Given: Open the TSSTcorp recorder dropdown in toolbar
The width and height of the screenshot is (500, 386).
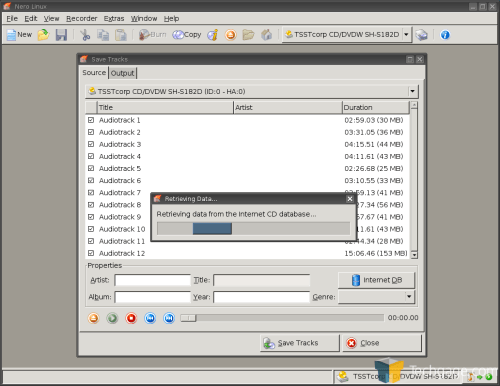Looking at the screenshot, I should pyautogui.click(x=347, y=35).
